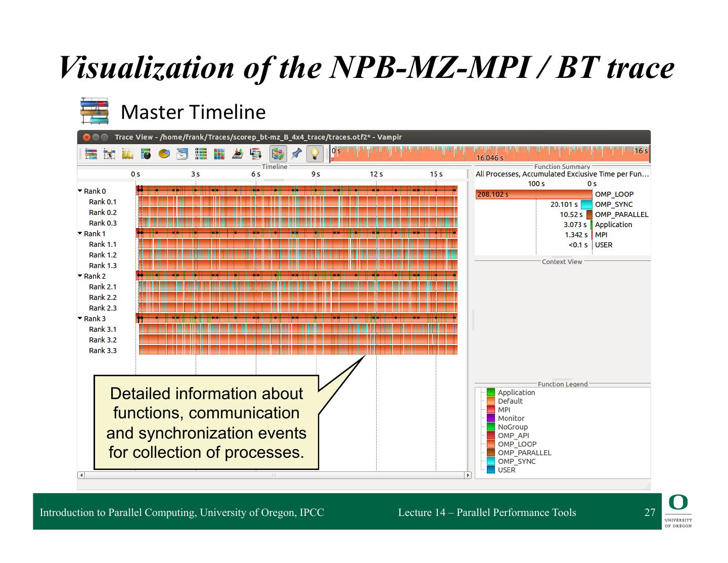728x563 pixels.
Task: Select the 208.102 s OMP_LOOP summary bar
Action: [534, 194]
